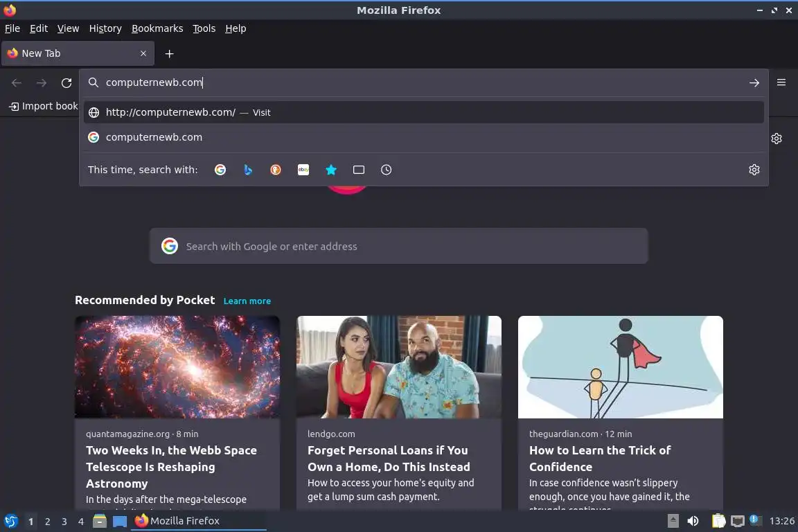
Task: Click the 13:26 clock in taskbar
Action: pos(781,521)
